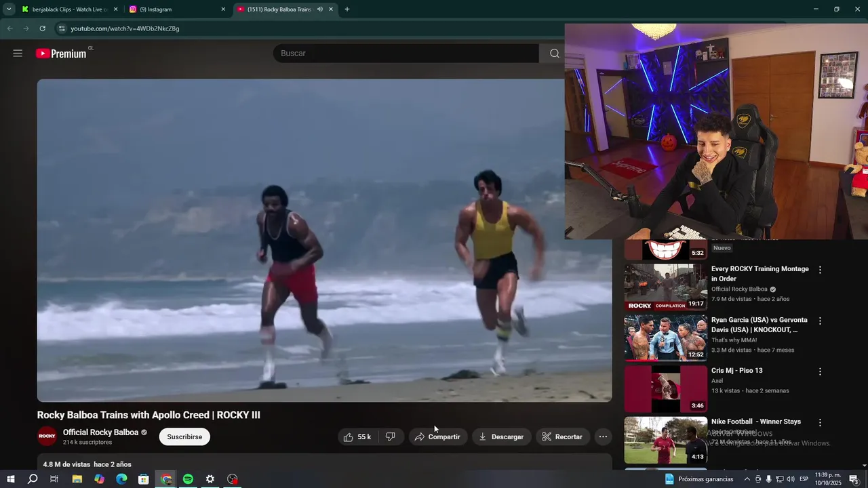Viewport: 868px width, 488px height.
Task: Open options menu for Cris Mj - Piso 13
Action: click(x=820, y=371)
